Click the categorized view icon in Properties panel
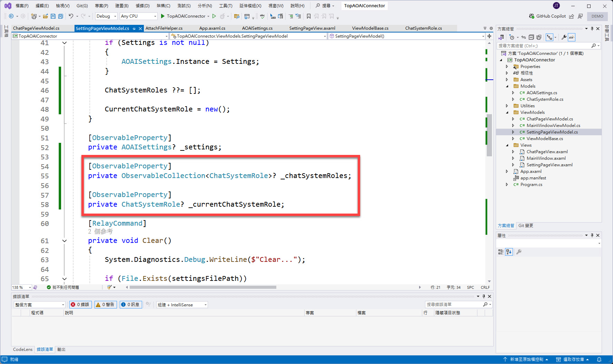This screenshot has width=613, height=364. [x=501, y=252]
